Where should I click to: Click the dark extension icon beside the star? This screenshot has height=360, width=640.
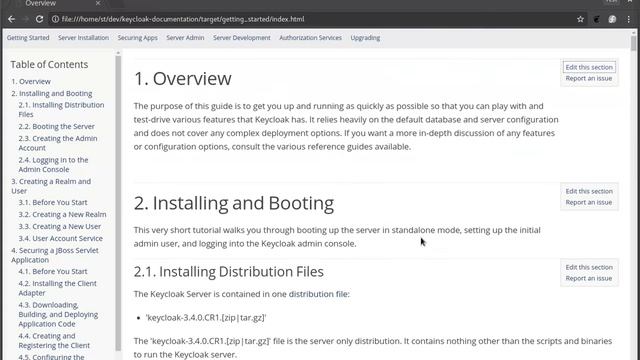point(596,19)
